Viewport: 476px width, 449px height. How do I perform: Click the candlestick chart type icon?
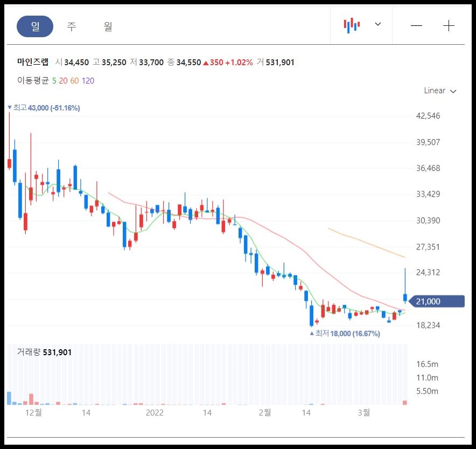352,25
